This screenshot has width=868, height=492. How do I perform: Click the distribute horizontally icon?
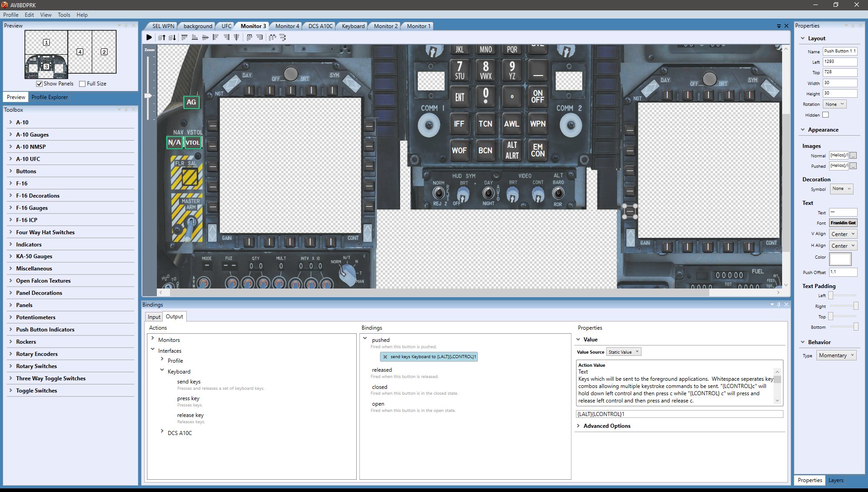(x=249, y=38)
